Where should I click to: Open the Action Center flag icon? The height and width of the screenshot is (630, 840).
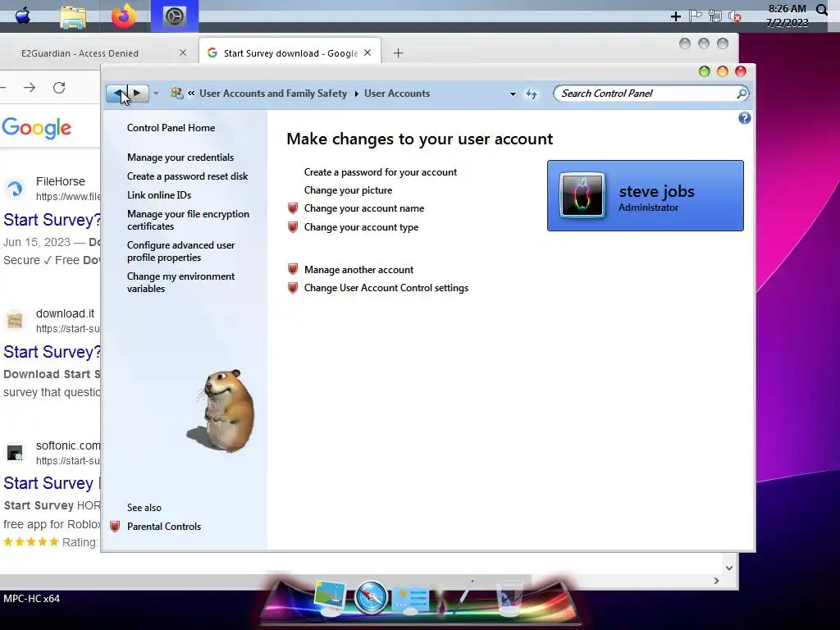[x=696, y=16]
